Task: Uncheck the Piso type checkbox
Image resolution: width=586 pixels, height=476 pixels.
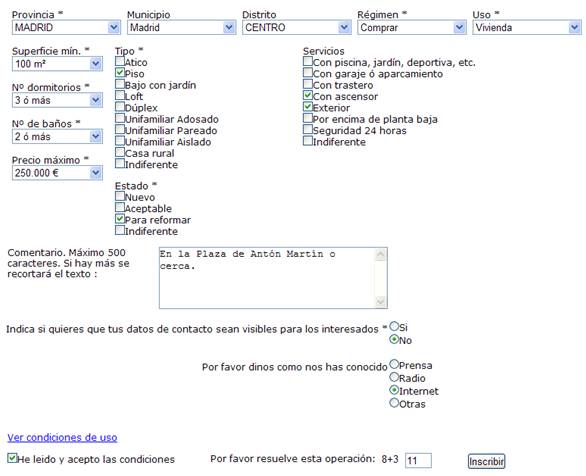Action: (x=120, y=72)
